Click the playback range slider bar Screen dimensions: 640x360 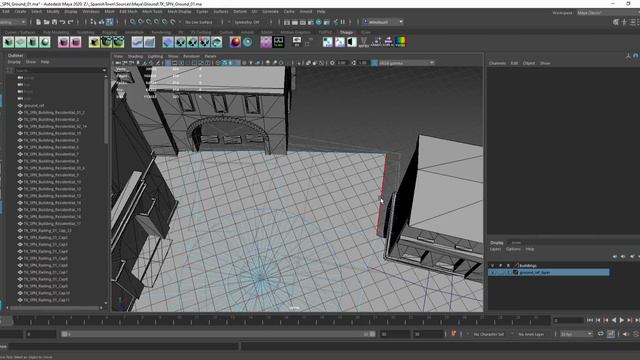218,334
